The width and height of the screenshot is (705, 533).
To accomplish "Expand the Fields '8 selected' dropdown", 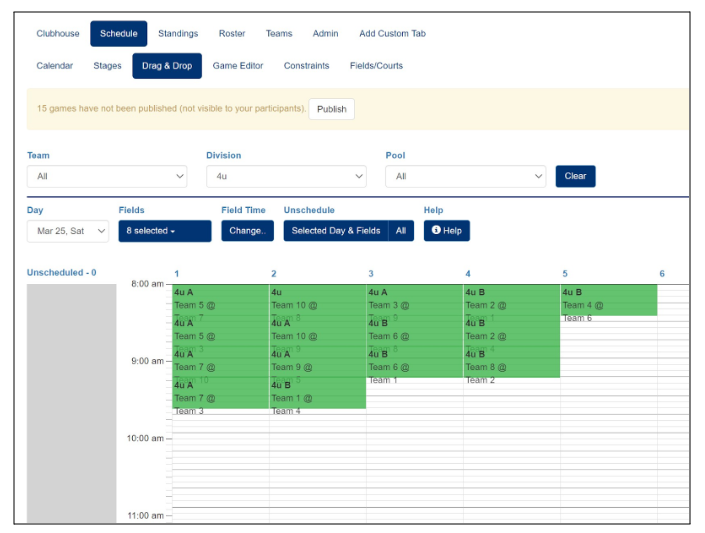I will (164, 231).
